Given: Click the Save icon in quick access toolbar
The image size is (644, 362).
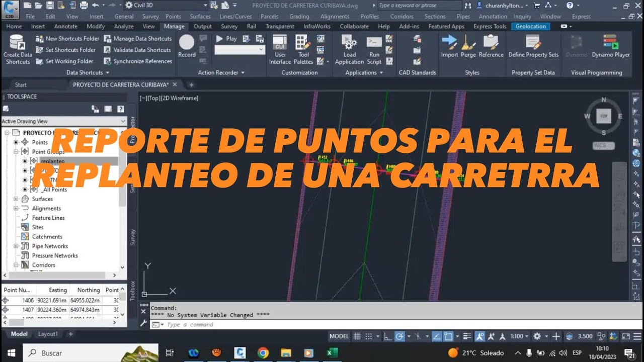Looking at the screenshot, I should click(x=50, y=5).
